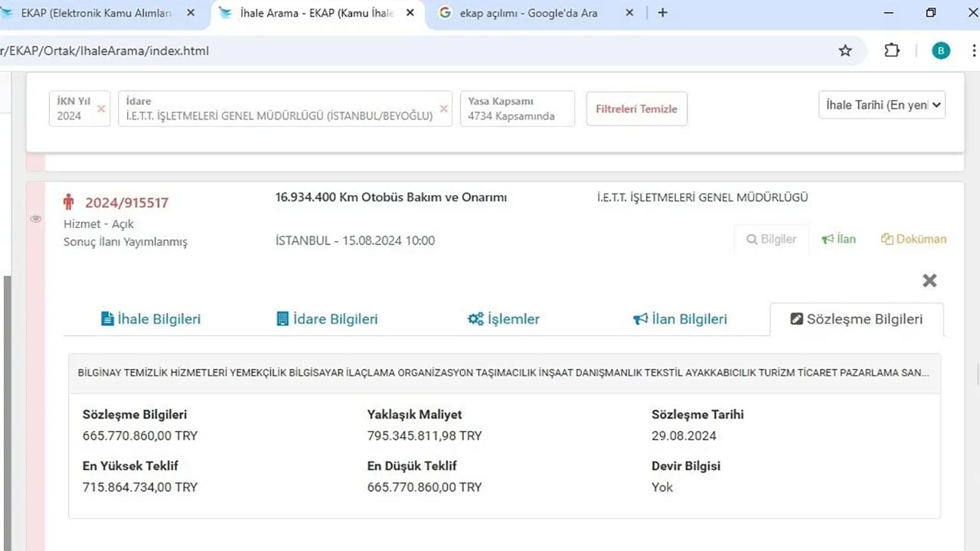Click the blue profile avatar B

[941, 50]
